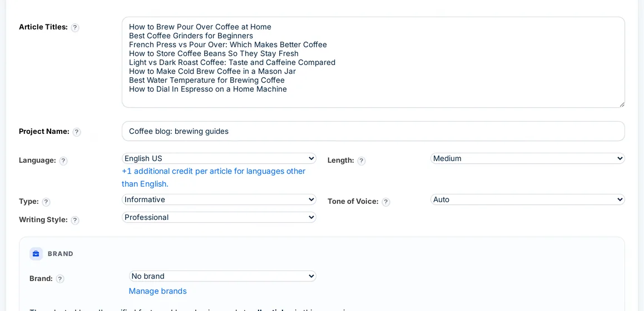Click 'Best Water Temperature for Brewing Coffee' line
The image size is (644, 311).
(206, 80)
